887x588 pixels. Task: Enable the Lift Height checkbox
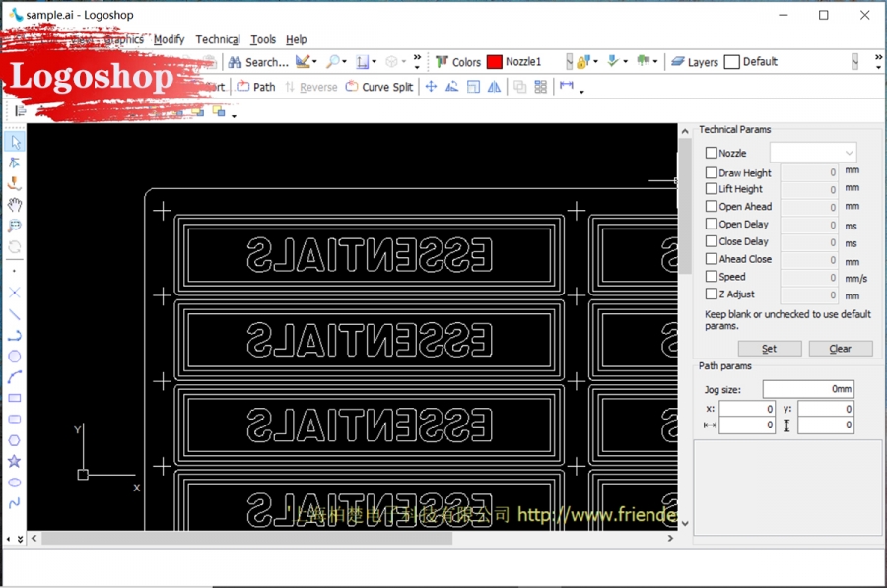click(711, 188)
